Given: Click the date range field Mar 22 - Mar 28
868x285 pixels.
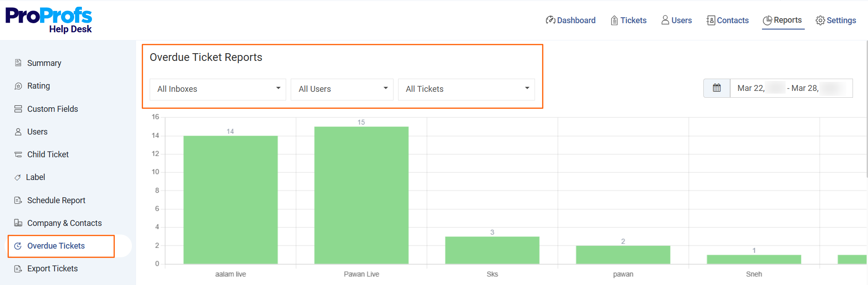Looking at the screenshot, I should 791,88.
